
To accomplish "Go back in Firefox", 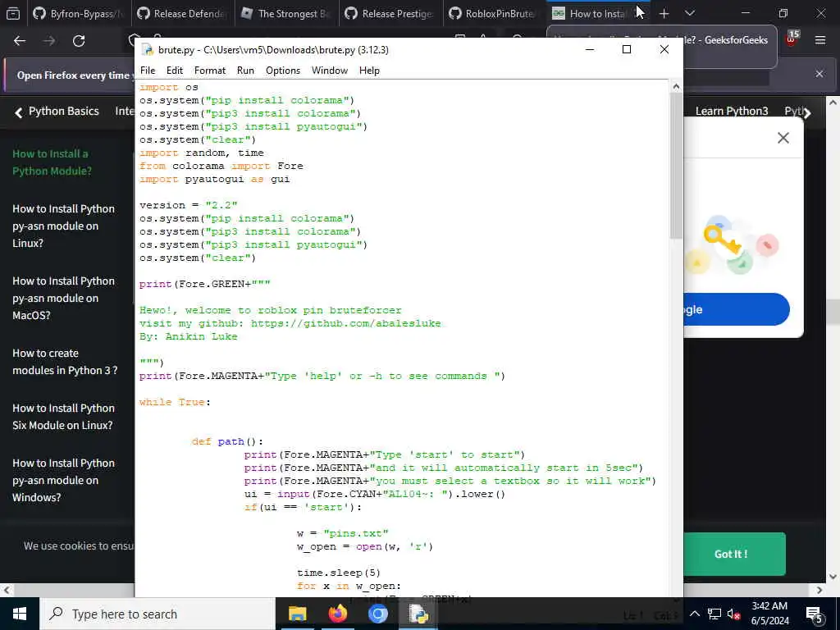I will (x=20, y=41).
